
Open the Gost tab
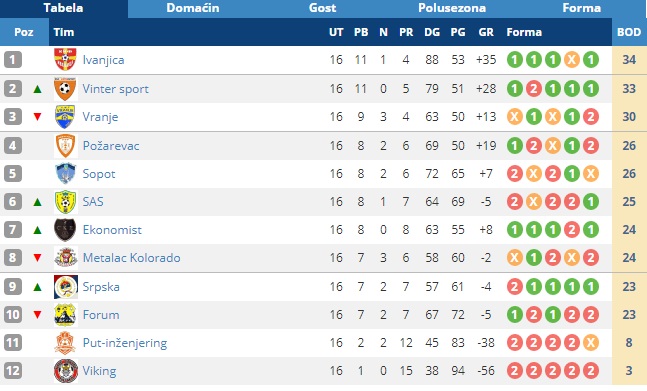(322, 8)
